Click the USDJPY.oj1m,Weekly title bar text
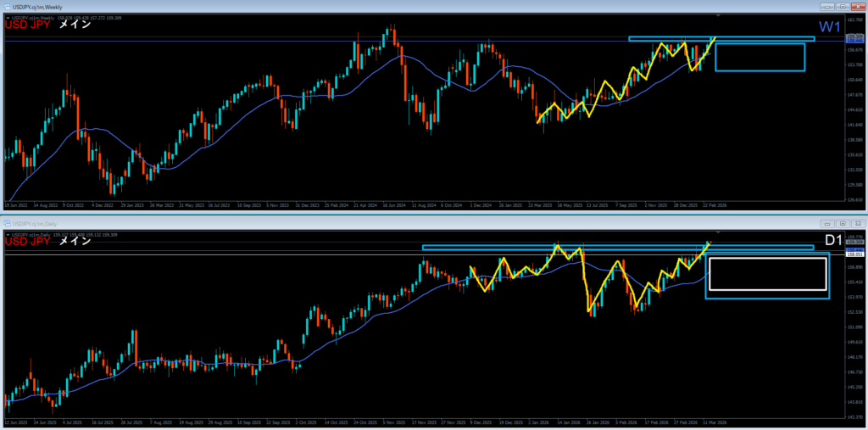The image size is (868, 430). (x=37, y=7)
